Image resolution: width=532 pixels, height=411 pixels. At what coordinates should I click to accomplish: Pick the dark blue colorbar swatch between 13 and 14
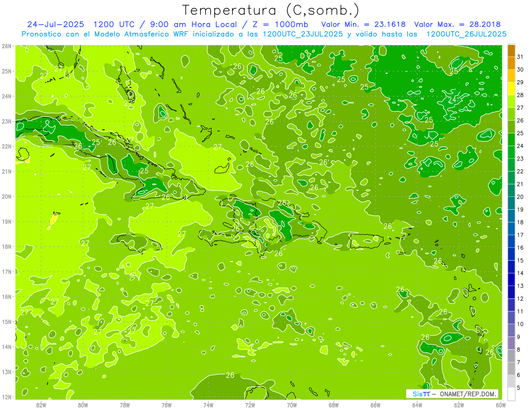click(x=511, y=280)
